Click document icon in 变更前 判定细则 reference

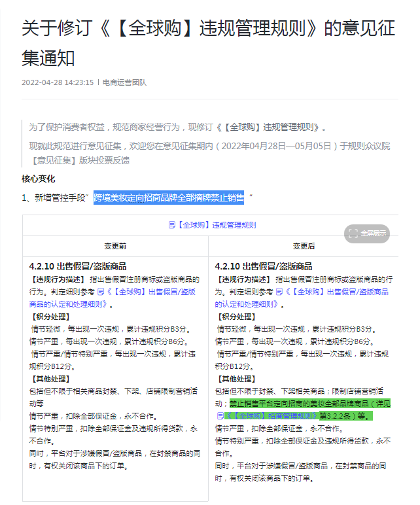pos(101,292)
